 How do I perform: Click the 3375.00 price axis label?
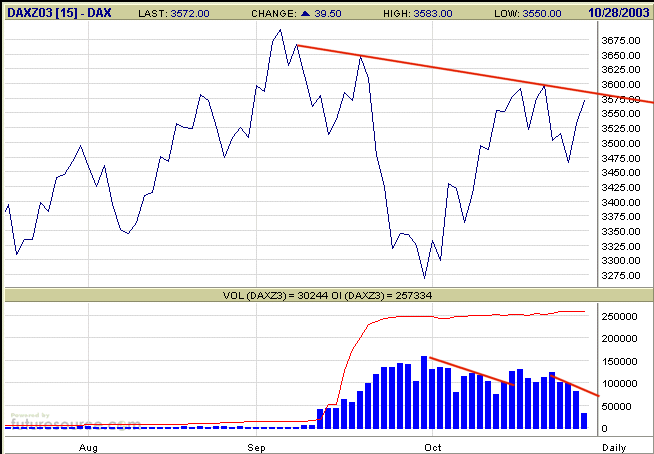coord(621,217)
